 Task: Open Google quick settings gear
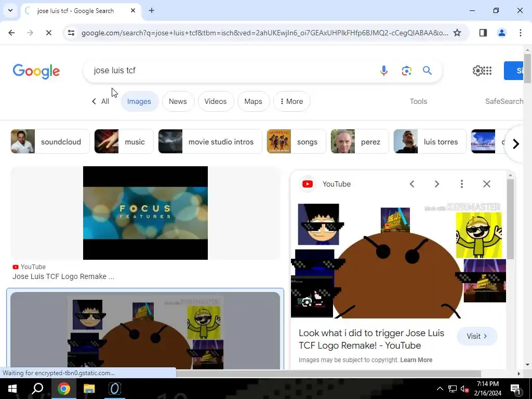pyautogui.click(x=477, y=71)
